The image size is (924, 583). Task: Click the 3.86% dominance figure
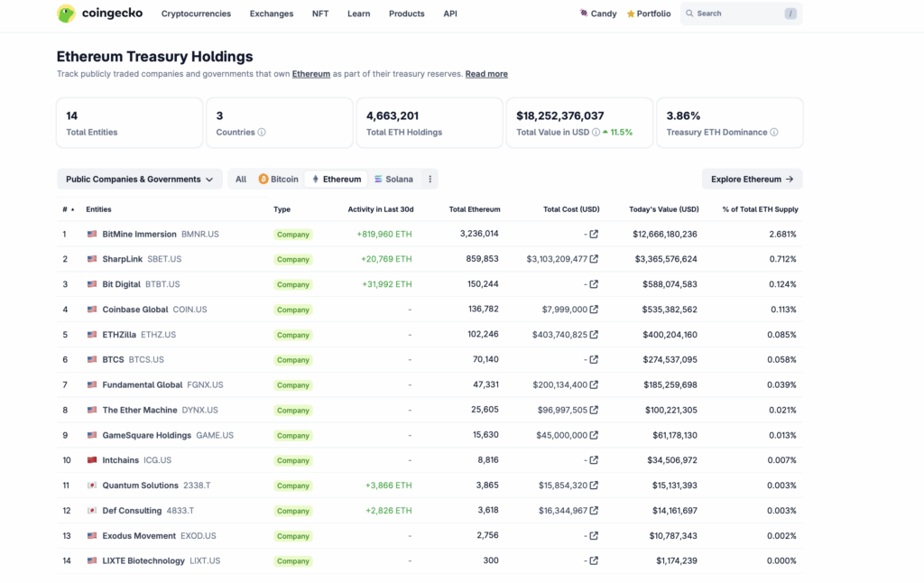coord(683,116)
